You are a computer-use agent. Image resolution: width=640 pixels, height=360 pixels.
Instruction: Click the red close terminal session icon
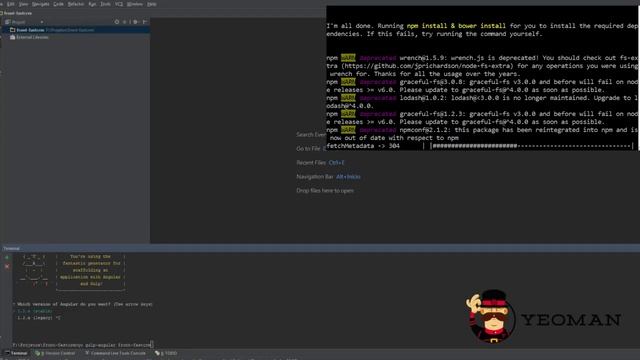click(x=7, y=266)
